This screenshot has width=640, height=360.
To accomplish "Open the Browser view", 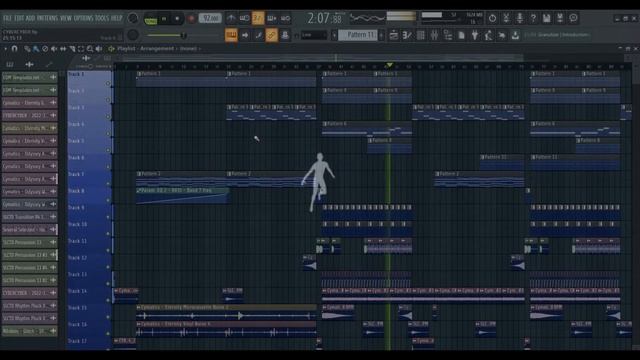I will point(448,35).
